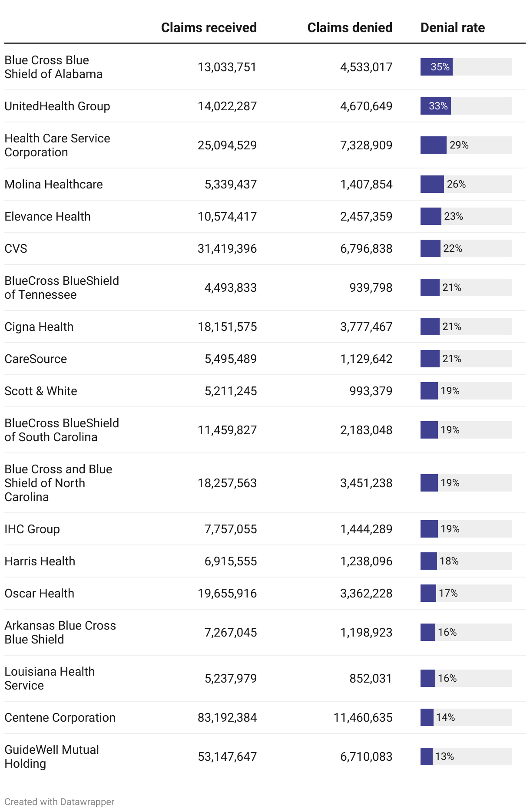
Task: Click claims received value 13,033,751
Action: pos(227,67)
